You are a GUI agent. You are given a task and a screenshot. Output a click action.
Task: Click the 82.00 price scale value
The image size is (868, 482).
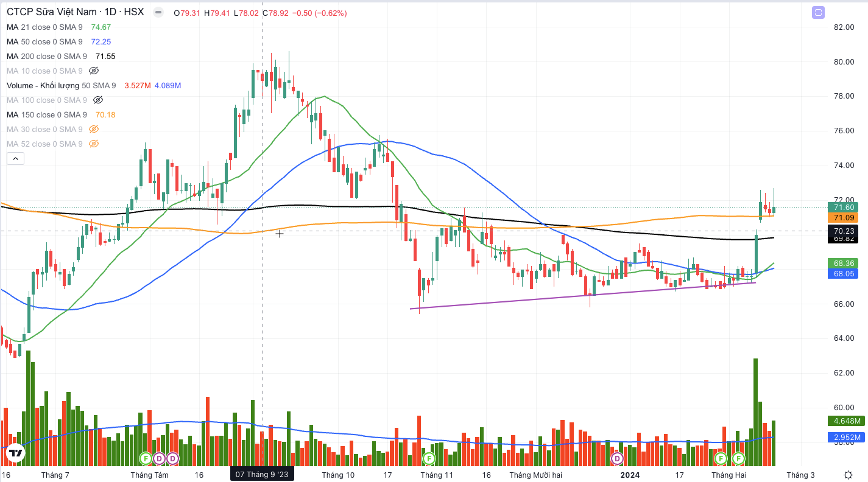click(x=844, y=27)
